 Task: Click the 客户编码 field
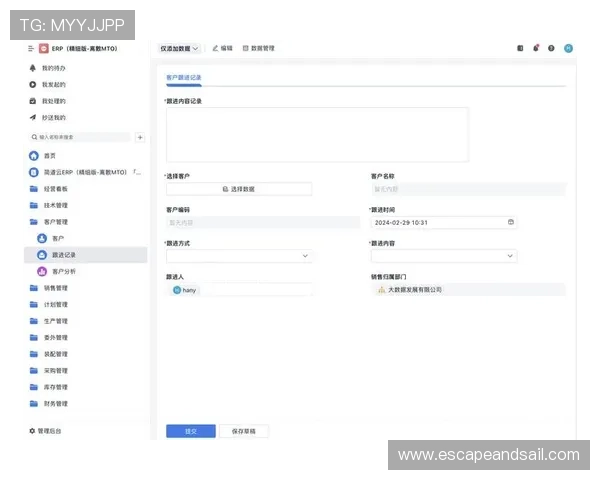tap(263, 222)
